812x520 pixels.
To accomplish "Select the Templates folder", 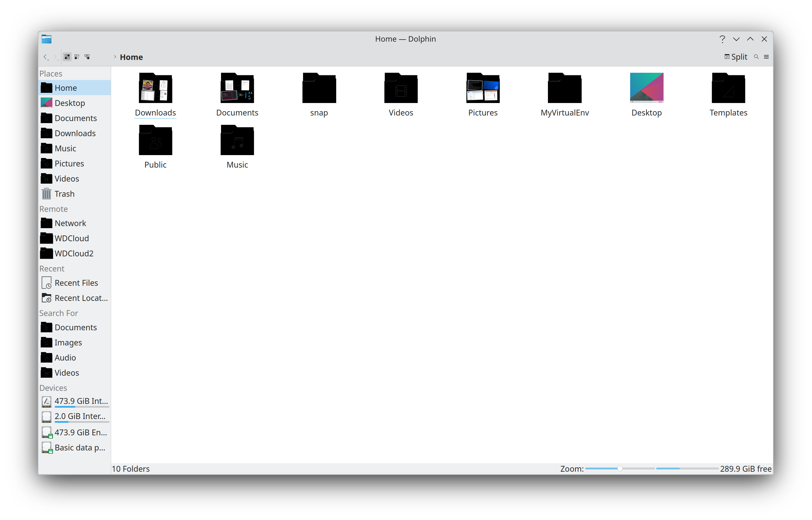I will pos(728,95).
